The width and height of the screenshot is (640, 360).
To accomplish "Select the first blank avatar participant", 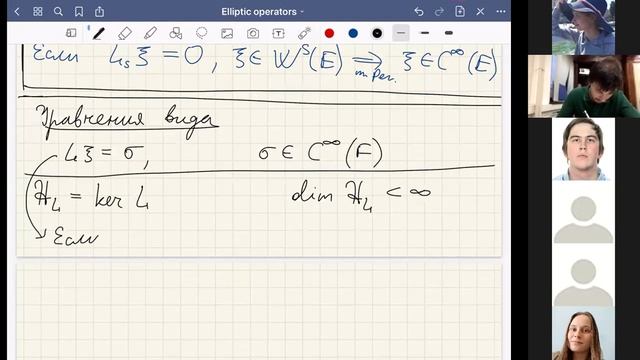I will (x=584, y=212).
